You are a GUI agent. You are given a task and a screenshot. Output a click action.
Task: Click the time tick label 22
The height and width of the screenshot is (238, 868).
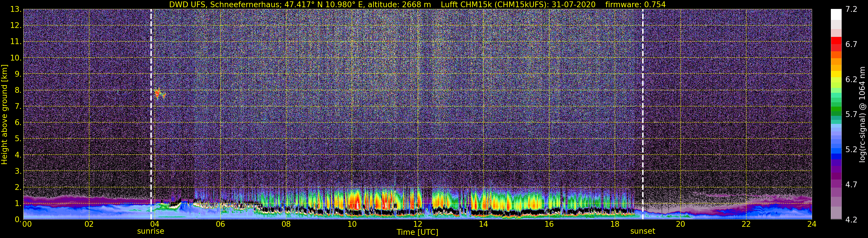coord(746,224)
